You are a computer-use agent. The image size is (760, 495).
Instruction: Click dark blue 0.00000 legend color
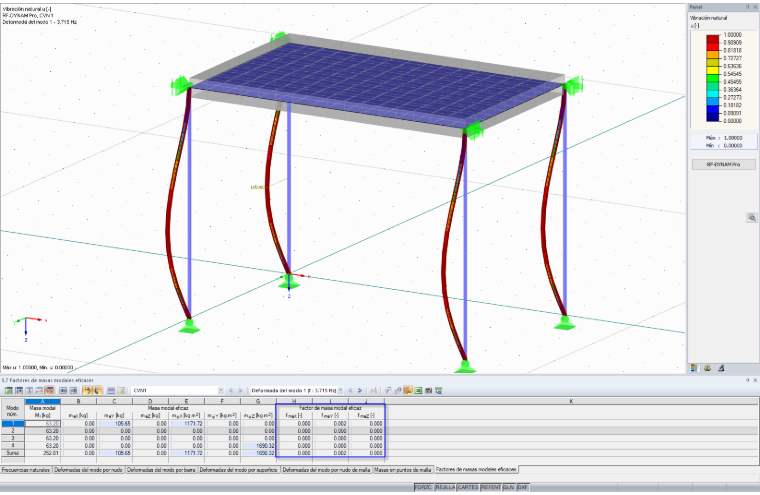(712, 117)
